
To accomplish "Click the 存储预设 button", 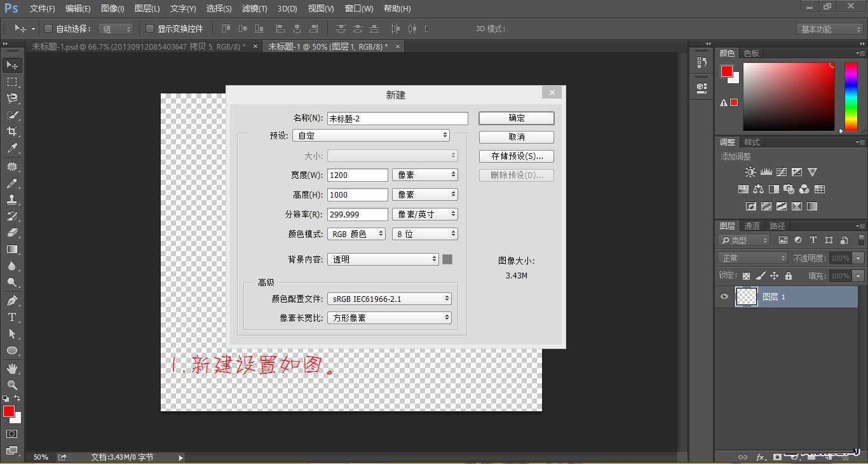I will click(515, 156).
